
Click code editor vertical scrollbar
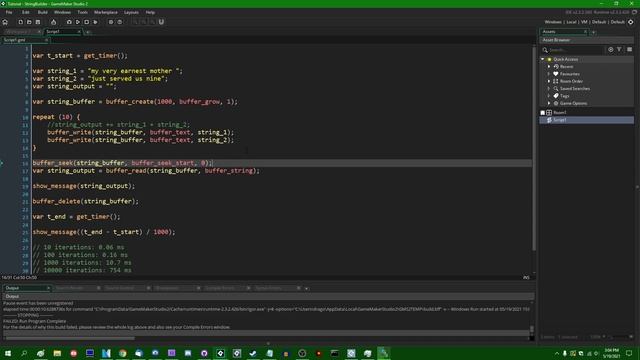coord(534,149)
